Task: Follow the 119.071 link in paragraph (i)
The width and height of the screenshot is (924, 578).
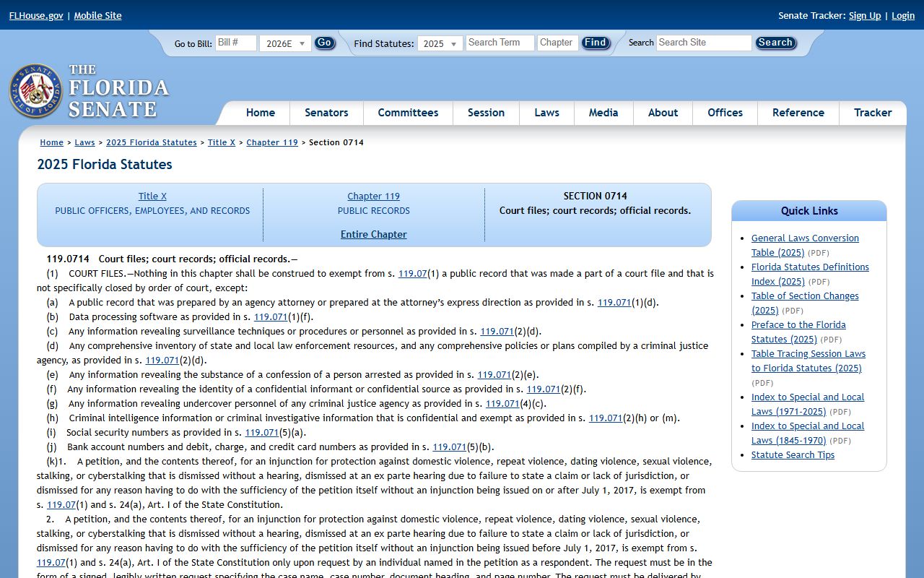Action: coord(261,432)
